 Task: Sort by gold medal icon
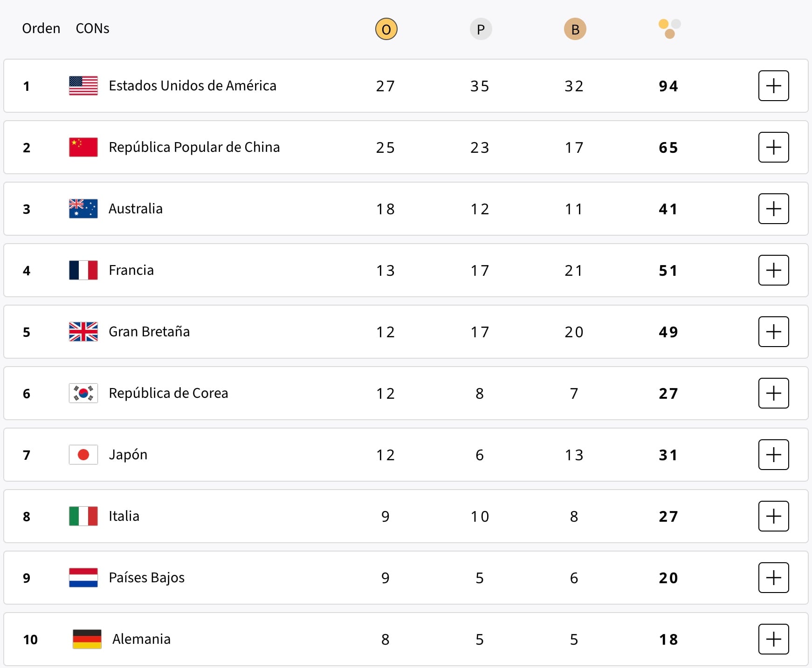click(x=386, y=29)
